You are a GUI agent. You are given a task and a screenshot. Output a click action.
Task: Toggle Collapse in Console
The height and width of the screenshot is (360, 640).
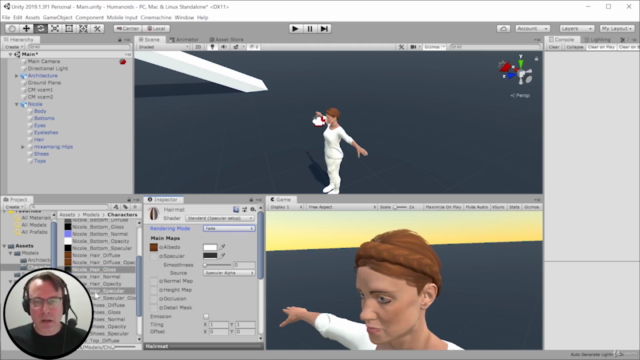pos(575,47)
